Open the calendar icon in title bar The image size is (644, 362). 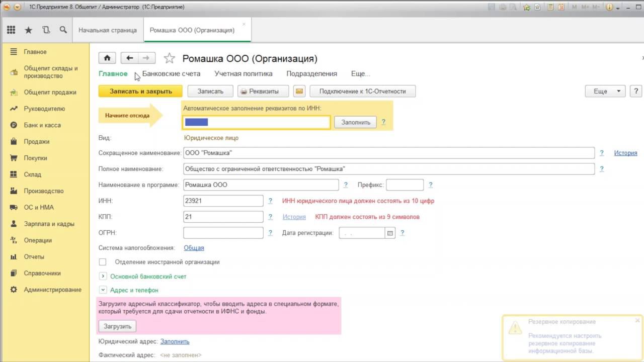coord(562,7)
